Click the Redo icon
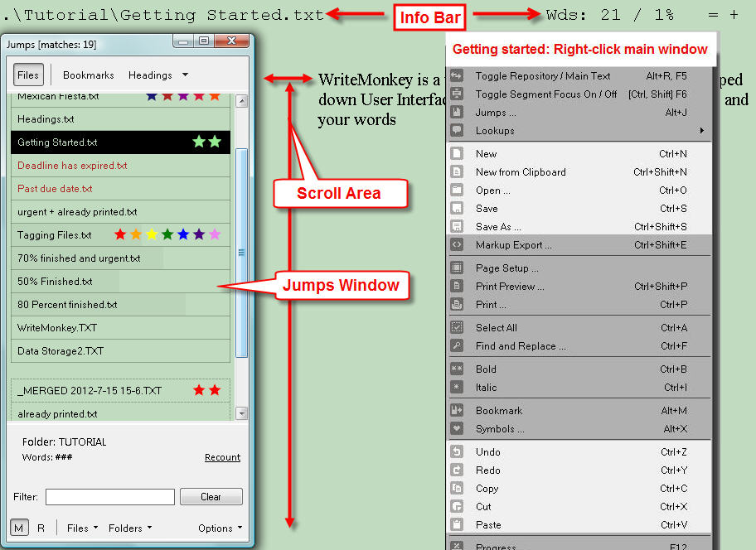 (x=457, y=470)
